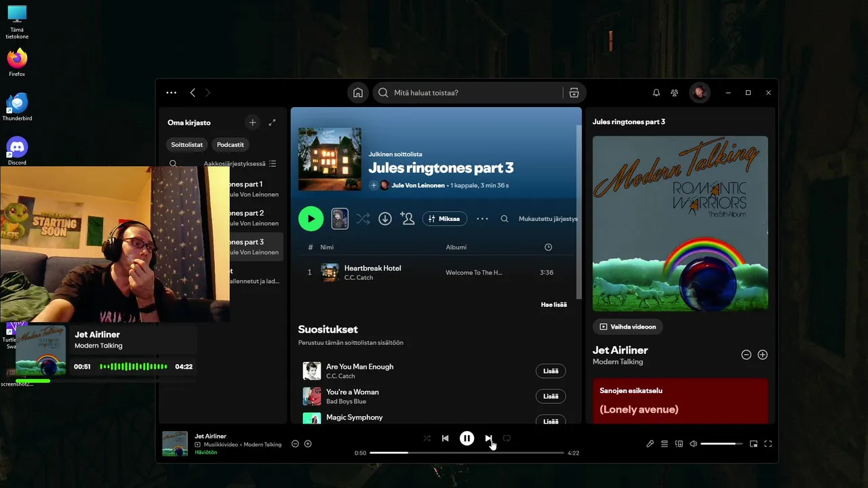Open the Firefox desktop shortcut
This screenshot has height=488, width=868.
17,62
